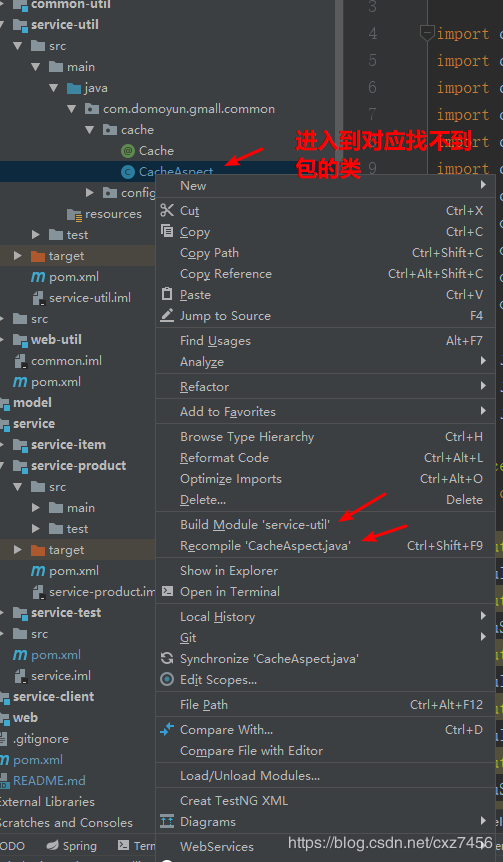Click the Paste clipboard icon
Screen dimensions: 503x862
[x=167, y=294]
